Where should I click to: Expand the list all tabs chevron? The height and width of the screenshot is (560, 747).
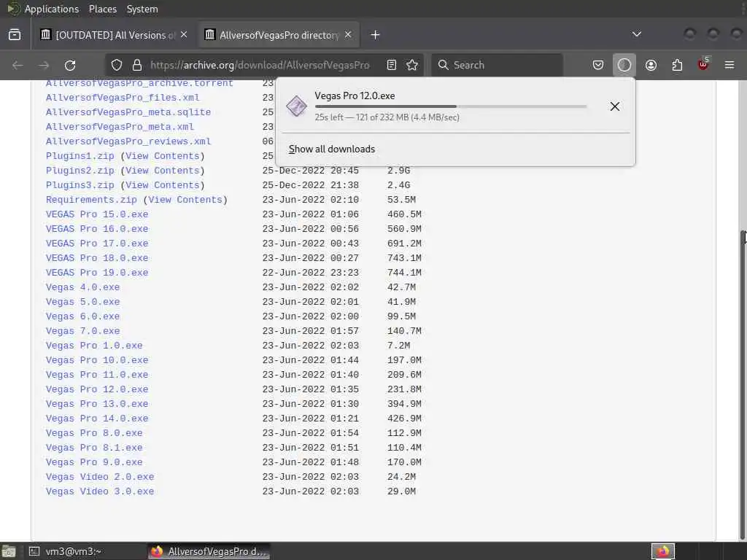tap(636, 34)
